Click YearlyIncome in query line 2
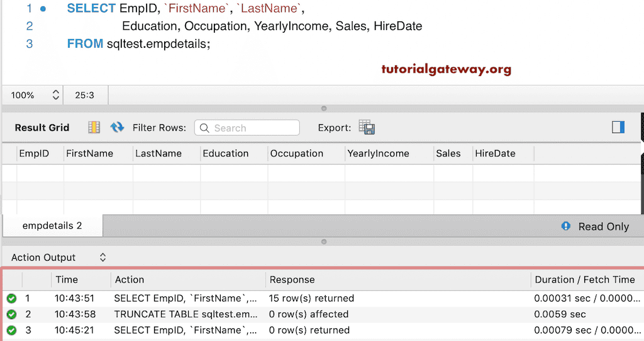This screenshot has height=341, width=644. 292,26
